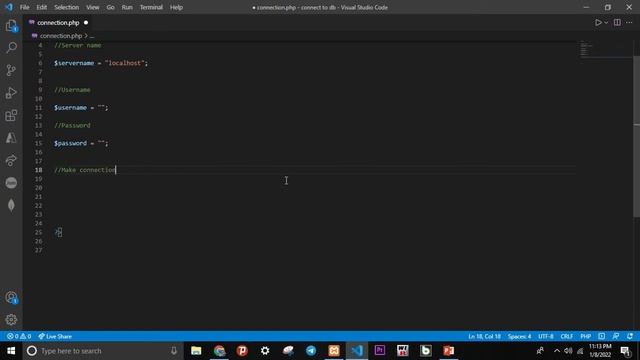Image resolution: width=640 pixels, height=360 pixels.
Task: Go to line via Ln 18, Col 18
Action: pos(484,336)
